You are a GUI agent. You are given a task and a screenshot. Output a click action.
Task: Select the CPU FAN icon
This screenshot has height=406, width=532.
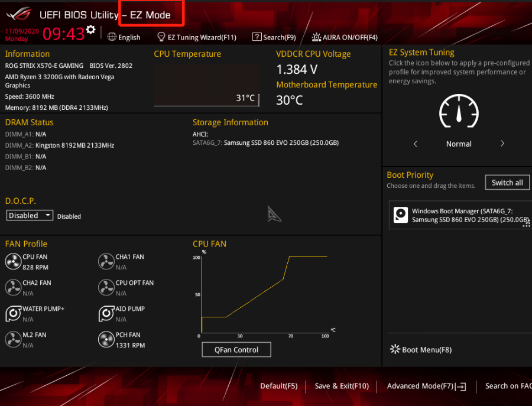13,262
